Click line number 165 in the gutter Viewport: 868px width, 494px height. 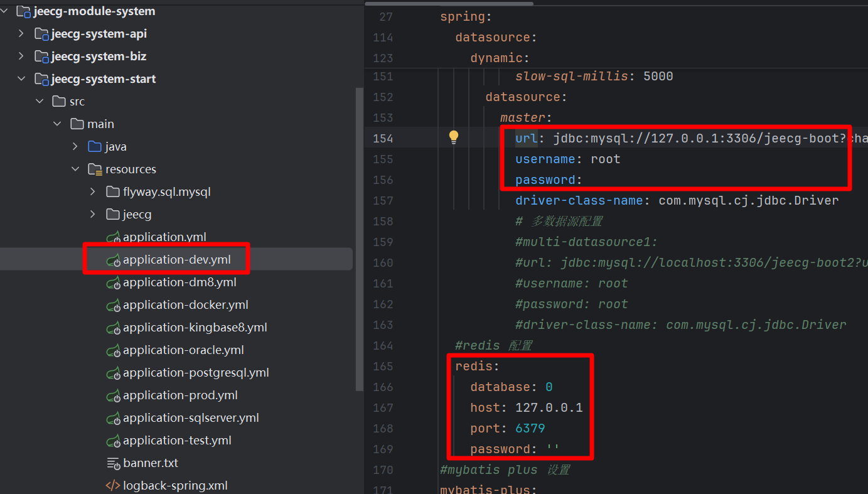[x=382, y=366]
